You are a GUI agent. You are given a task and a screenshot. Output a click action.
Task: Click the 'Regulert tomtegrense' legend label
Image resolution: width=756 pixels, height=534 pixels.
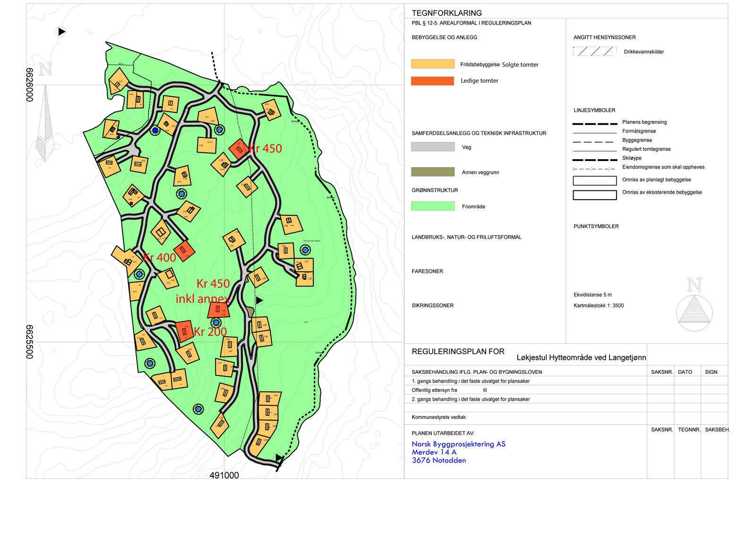(646, 149)
